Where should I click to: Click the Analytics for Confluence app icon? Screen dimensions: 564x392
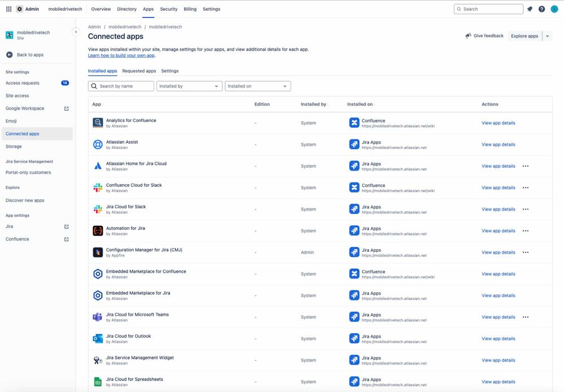[x=98, y=123]
